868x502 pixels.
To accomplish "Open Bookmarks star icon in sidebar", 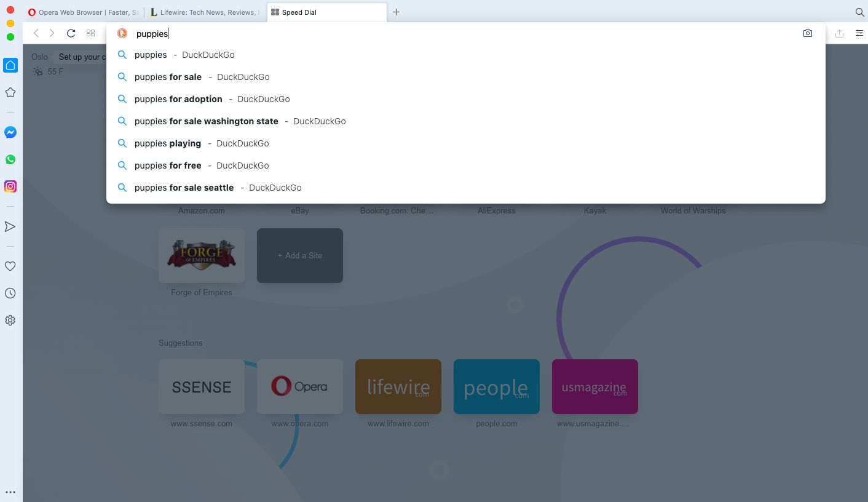I will tap(10, 92).
